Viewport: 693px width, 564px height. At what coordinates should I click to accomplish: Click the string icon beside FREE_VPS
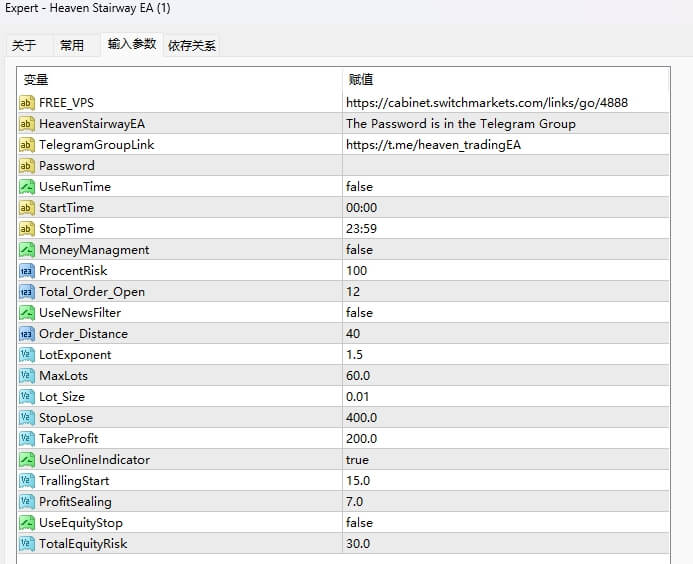click(27, 103)
